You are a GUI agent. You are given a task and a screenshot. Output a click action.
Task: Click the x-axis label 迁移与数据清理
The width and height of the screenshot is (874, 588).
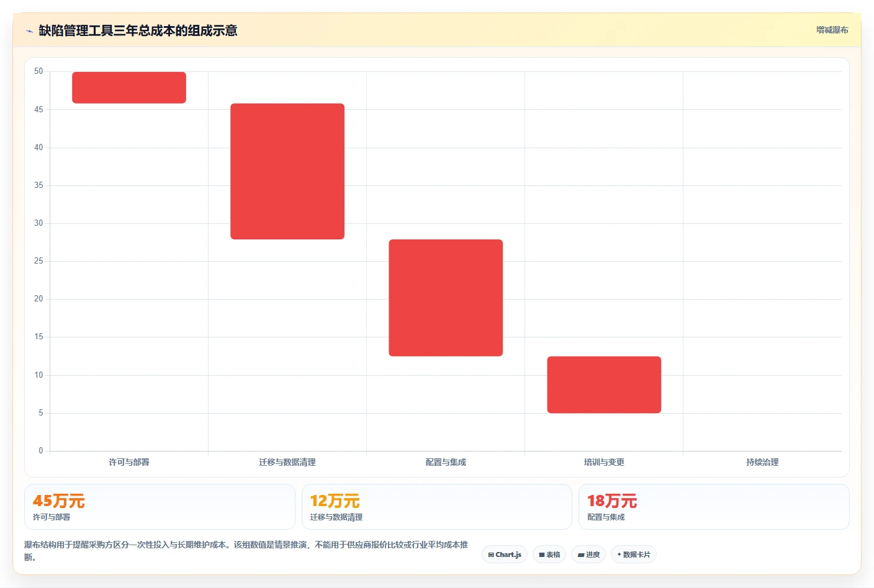coord(287,462)
